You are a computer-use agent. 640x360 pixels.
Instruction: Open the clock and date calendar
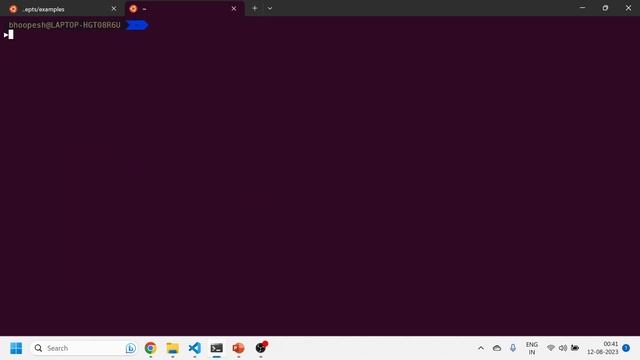(x=603, y=348)
